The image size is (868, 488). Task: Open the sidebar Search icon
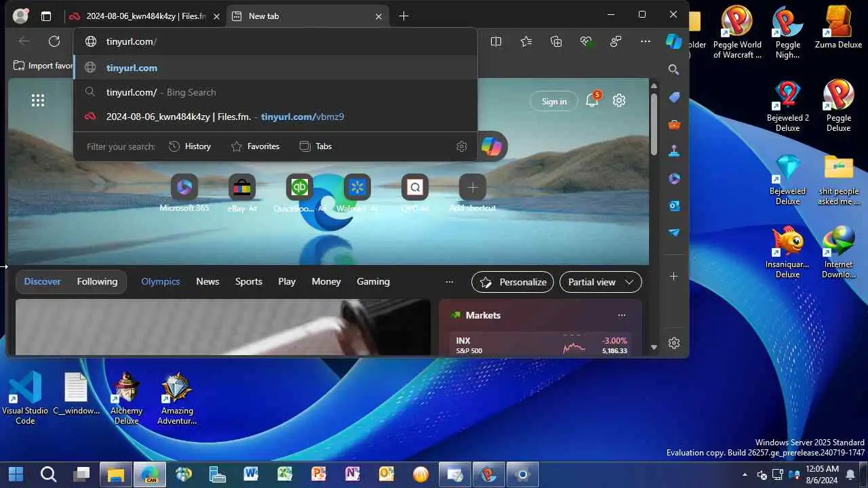pyautogui.click(x=673, y=69)
